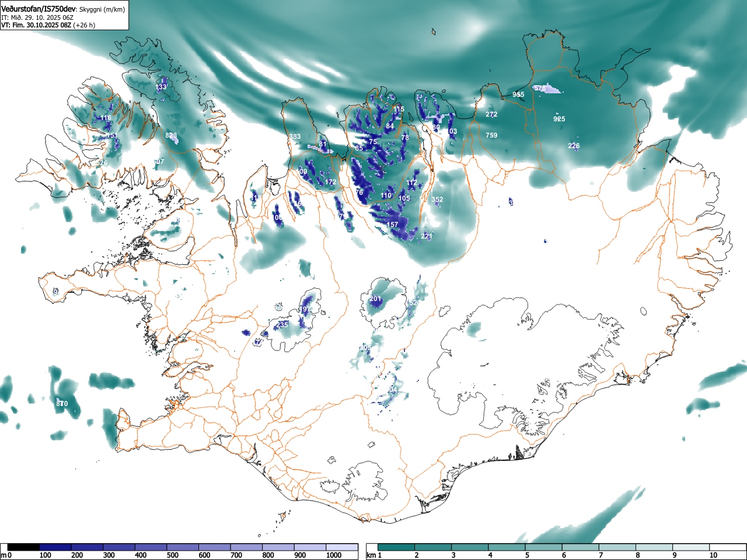The image size is (747, 560).
Task: Click the '300' tick label on the metre legend
Action: [x=109, y=555]
